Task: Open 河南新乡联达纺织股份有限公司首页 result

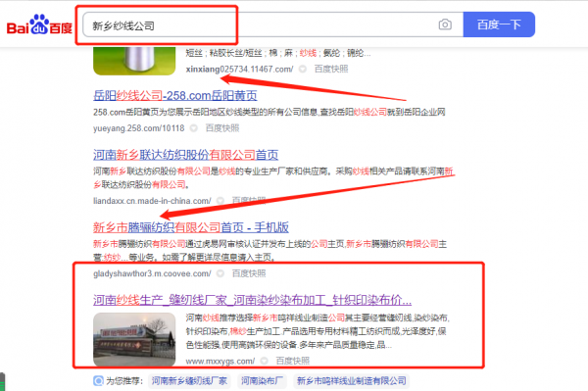Action: coord(185,155)
